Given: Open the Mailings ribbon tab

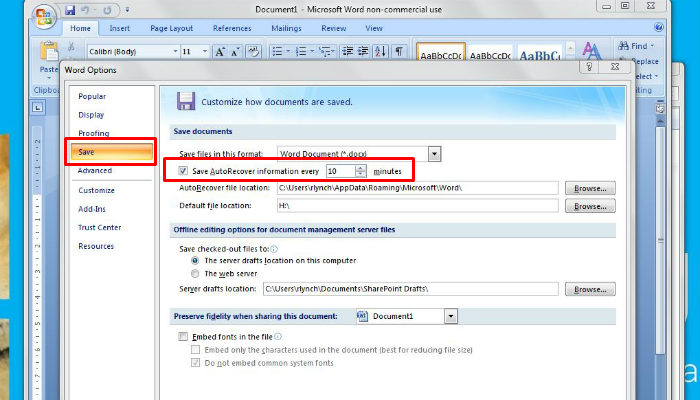Looking at the screenshot, I should [x=287, y=28].
